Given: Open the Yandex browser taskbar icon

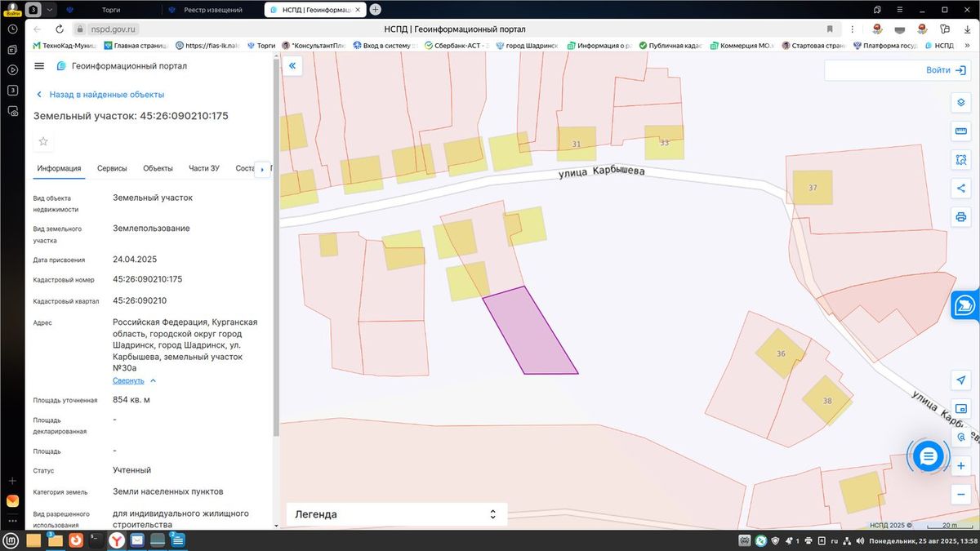Looking at the screenshot, I should (117, 540).
